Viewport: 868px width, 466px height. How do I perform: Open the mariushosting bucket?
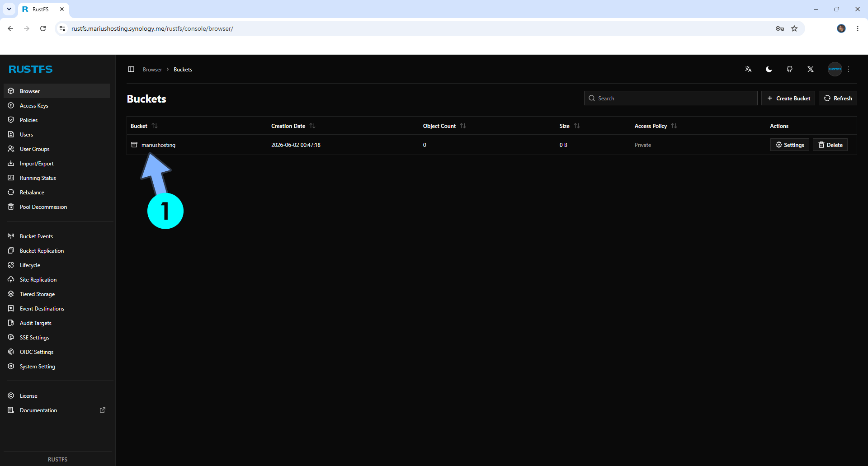click(x=158, y=145)
